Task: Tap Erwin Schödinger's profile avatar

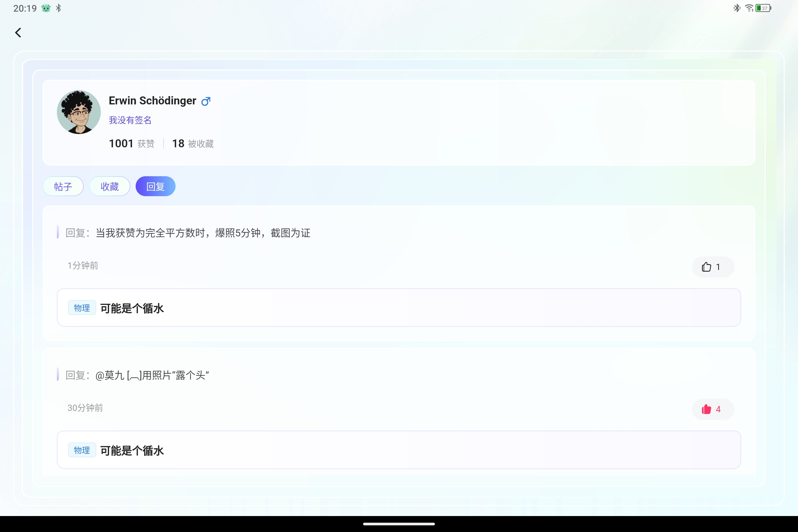Action: click(79, 112)
